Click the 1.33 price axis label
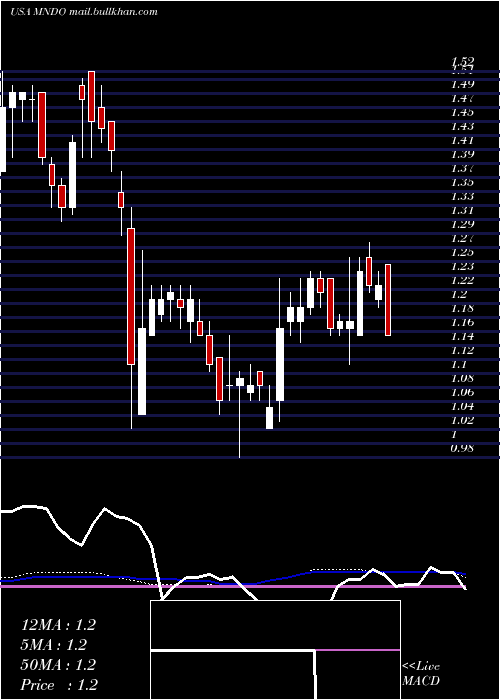Screen dimensions: 500x700 click(x=462, y=196)
